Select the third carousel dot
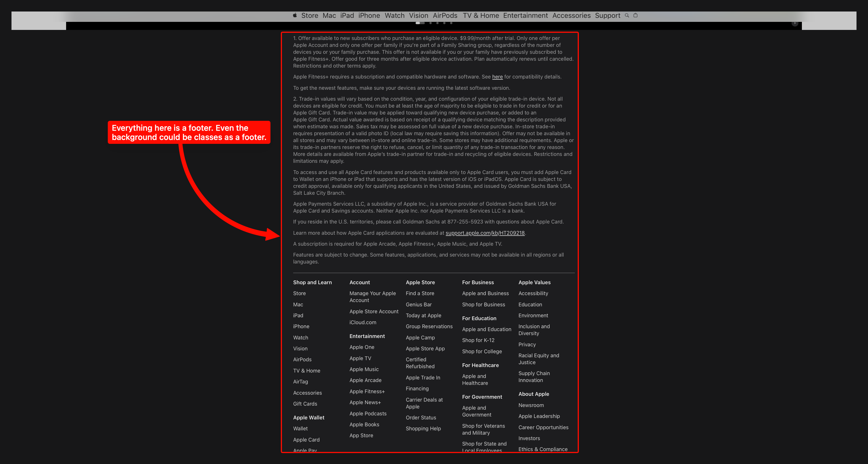Screen dimensions: 868x464 point(437,23)
